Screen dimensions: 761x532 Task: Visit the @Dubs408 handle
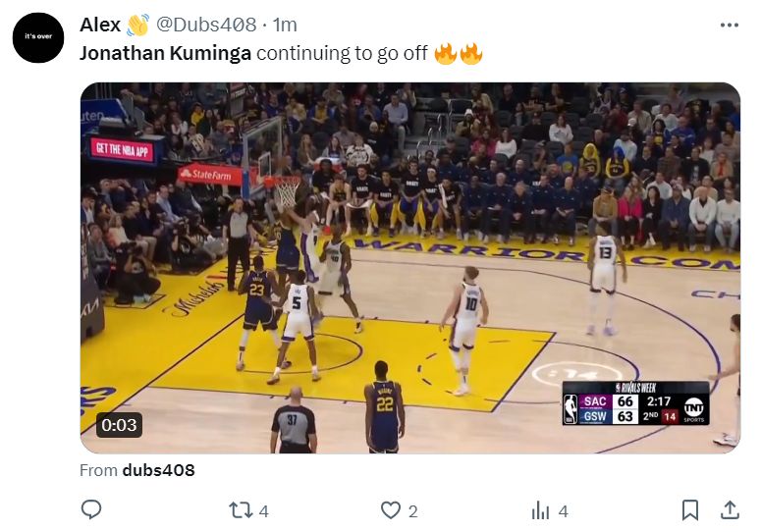coord(206,25)
